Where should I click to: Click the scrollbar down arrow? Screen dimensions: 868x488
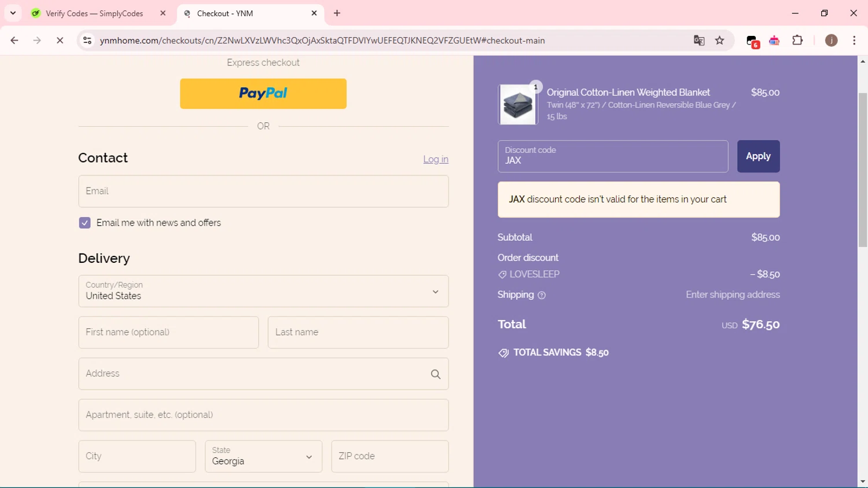[863, 482]
